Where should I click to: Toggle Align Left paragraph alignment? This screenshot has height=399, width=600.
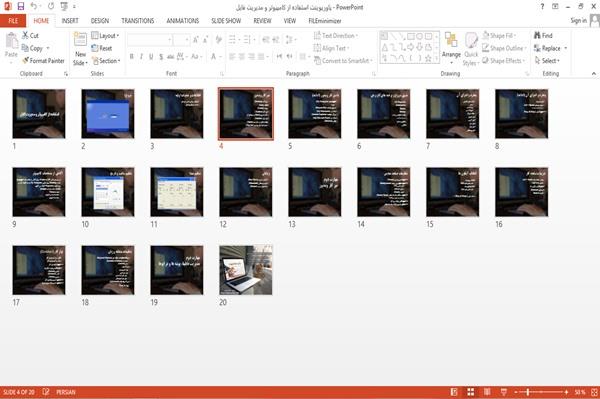pos(232,57)
